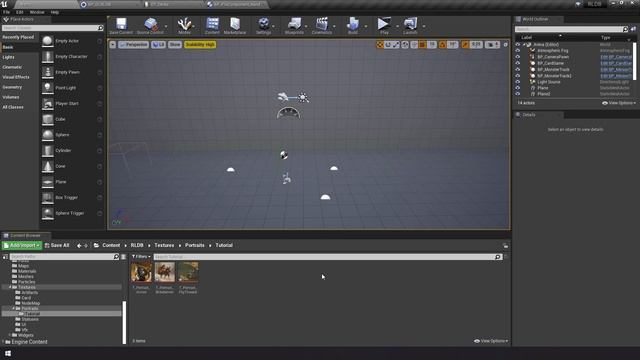Toggle visibility of Plane actor
The image size is (640, 360).
tap(518, 88)
